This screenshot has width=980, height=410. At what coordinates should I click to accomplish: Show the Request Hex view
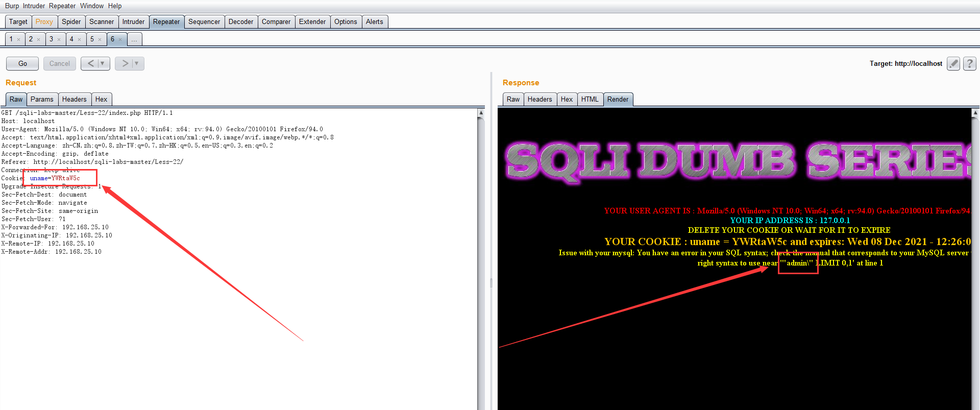pos(102,100)
